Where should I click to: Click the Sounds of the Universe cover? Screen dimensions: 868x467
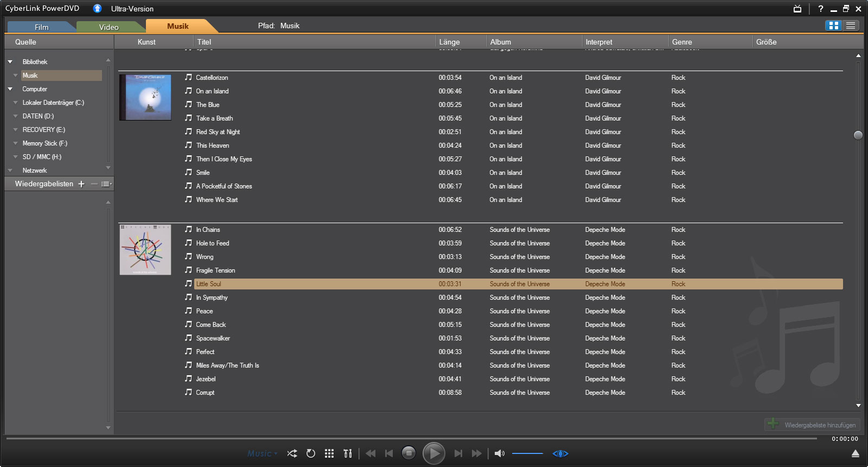(x=145, y=250)
